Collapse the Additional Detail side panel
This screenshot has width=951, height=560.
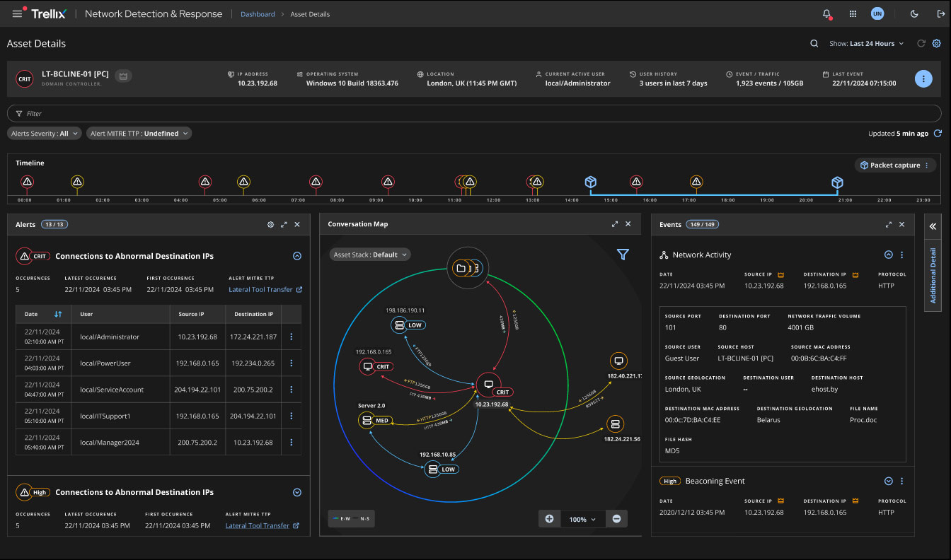[x=933, y=226]
